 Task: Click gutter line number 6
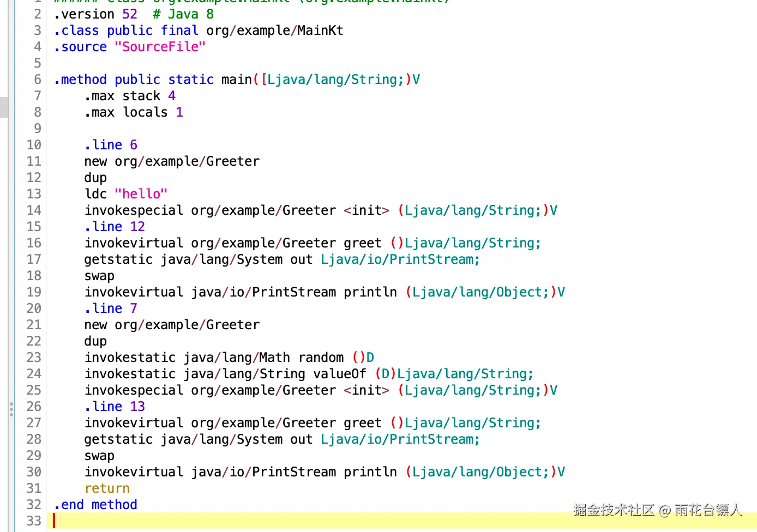(x=38, y=80)
